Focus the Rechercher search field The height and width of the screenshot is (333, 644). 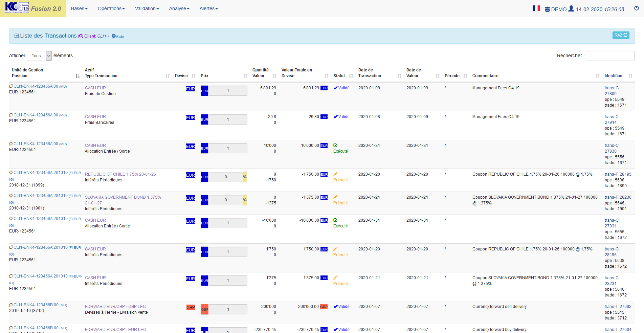(610, 56)
